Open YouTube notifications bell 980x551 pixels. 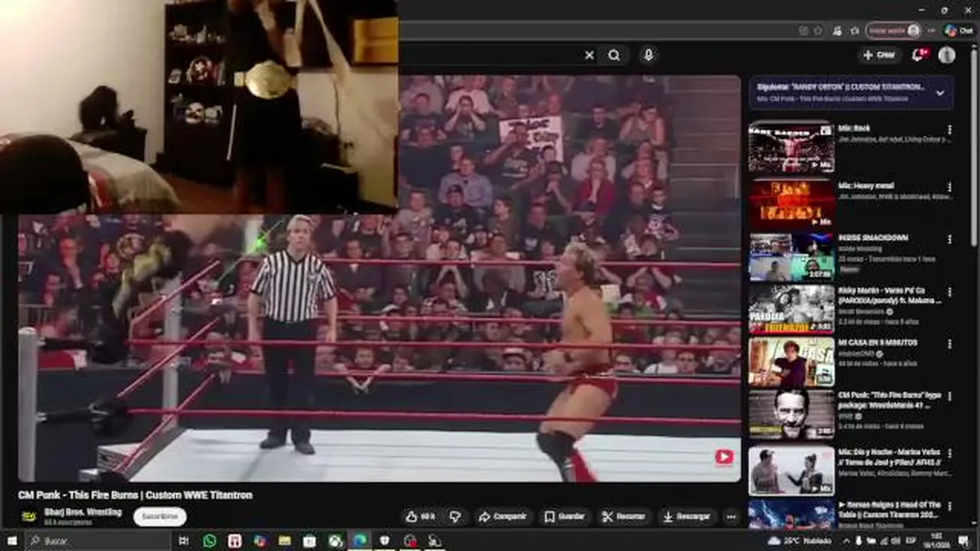click(919, 55)
